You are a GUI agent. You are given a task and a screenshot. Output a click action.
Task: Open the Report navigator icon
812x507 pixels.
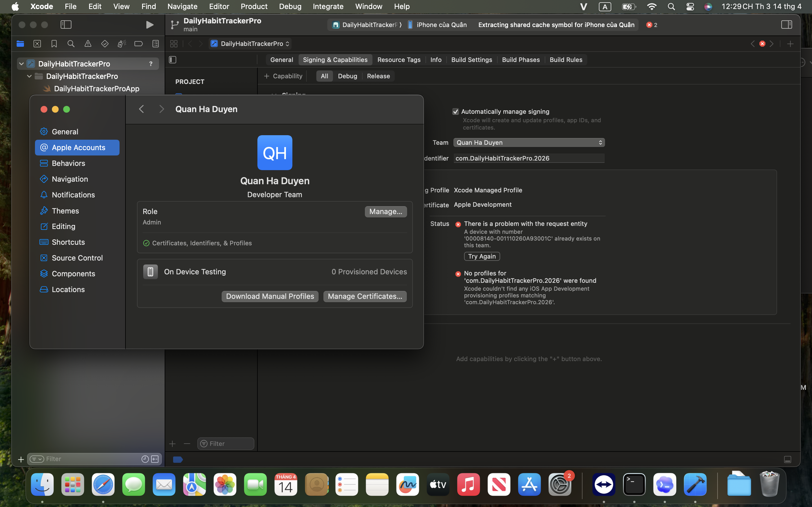pyautogui.click(x=155, y=44)
